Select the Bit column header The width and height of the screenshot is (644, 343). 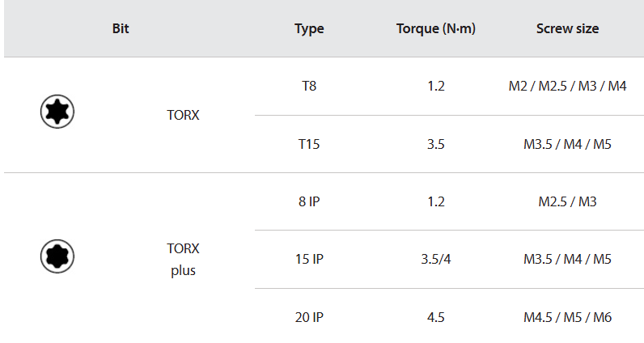(121, 28)
